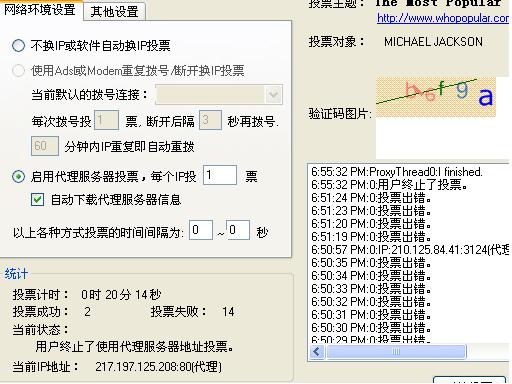512x384 pixels.
Task: Click the minimum time interval field
Action: [201, 230]
